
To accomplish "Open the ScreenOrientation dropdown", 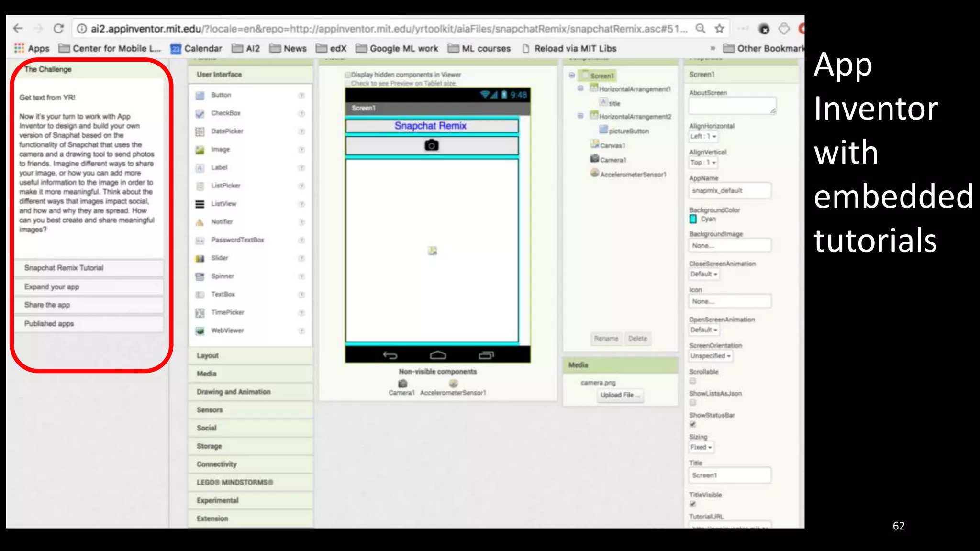I will pos(711,356).
